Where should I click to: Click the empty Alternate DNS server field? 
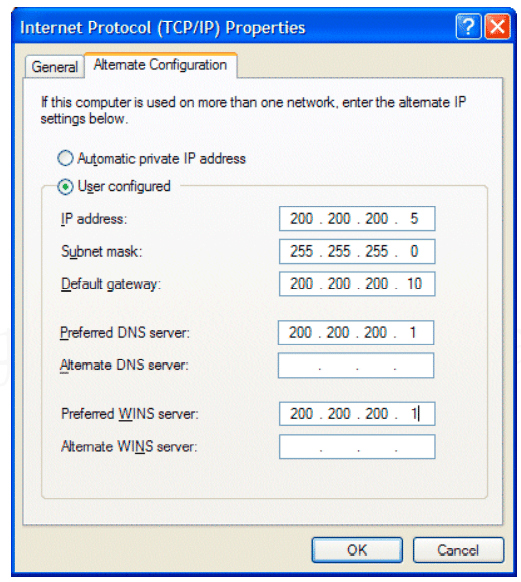coord(356,366)
